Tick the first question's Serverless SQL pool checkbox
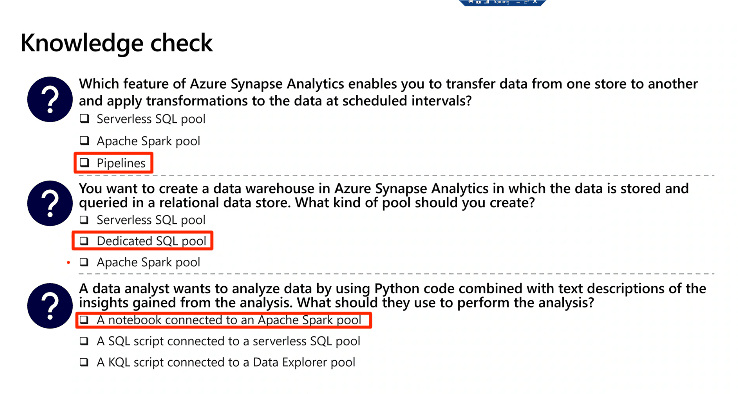Screen dimensions: 738x394 pos(84,119)
